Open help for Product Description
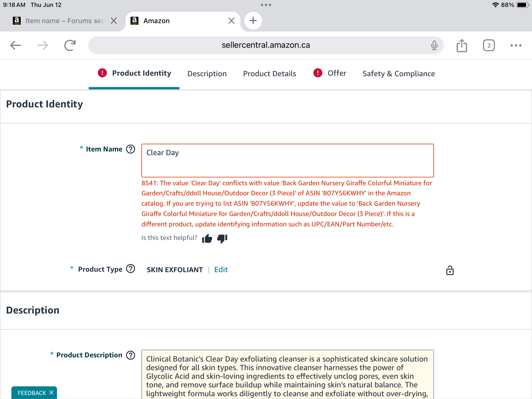This screenshot has height=399, width=532. tap(131, 355)
